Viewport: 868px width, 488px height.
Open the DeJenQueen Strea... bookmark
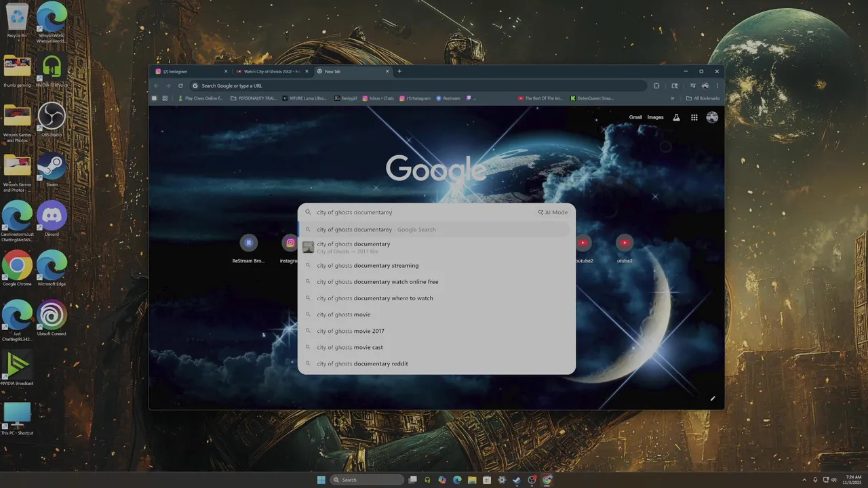click(x=592, y=98)
